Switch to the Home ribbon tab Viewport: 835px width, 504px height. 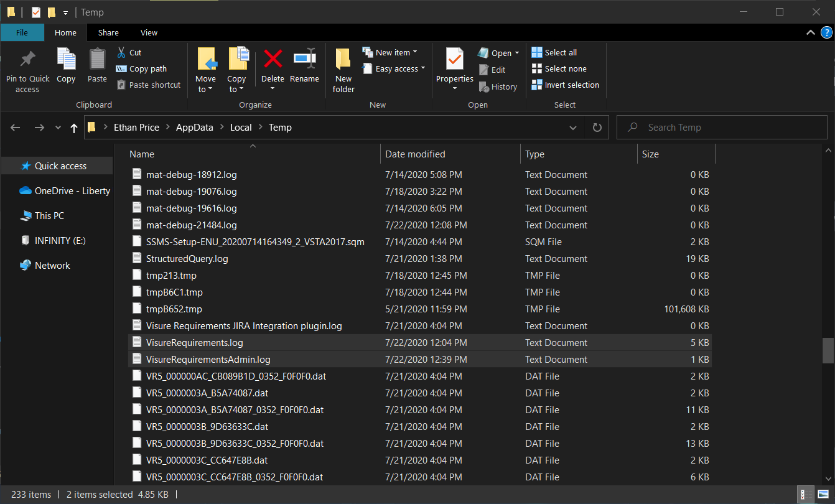click(65, 33)
